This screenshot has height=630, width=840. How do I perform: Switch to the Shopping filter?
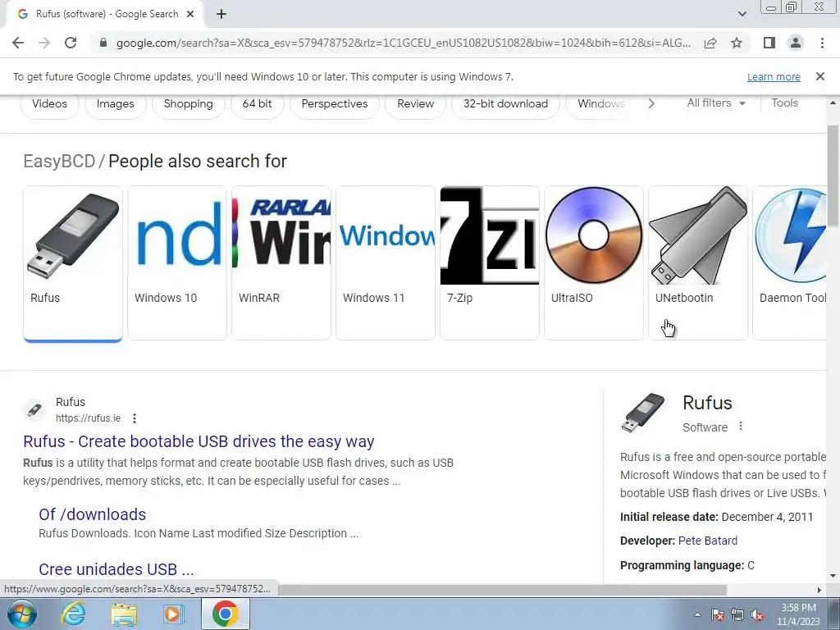pos(188,104)
